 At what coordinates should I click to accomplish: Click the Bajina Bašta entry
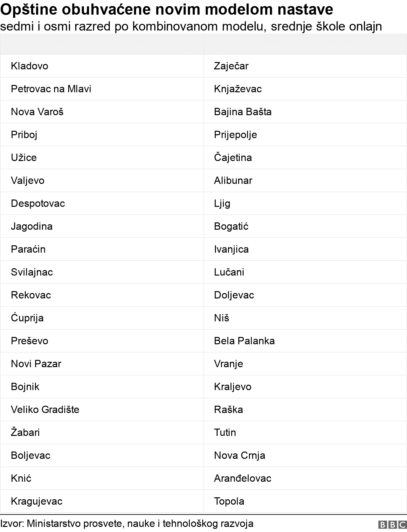243,112
